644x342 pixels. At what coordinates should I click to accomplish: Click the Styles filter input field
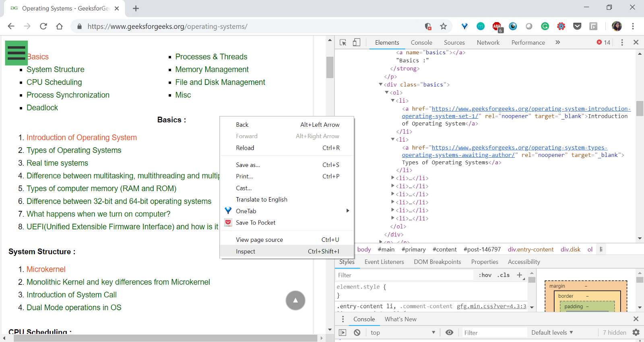point(405,275)
